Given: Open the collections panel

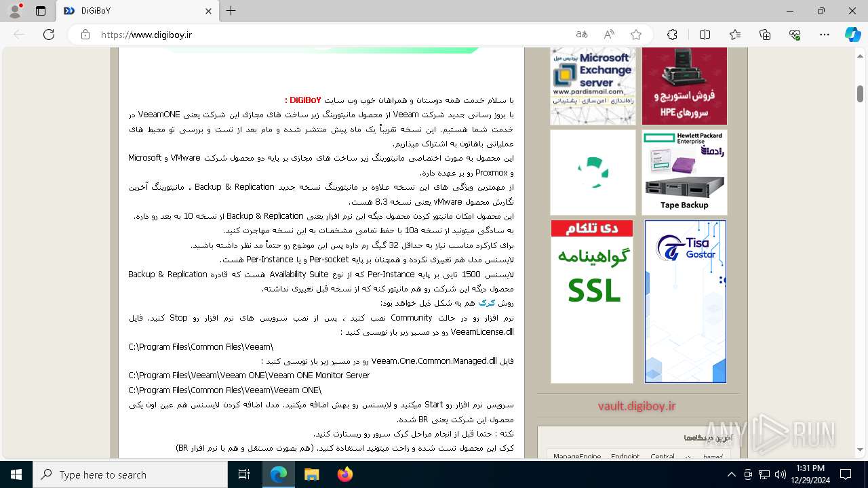Looking at the screenshot, I should (765, 35).
